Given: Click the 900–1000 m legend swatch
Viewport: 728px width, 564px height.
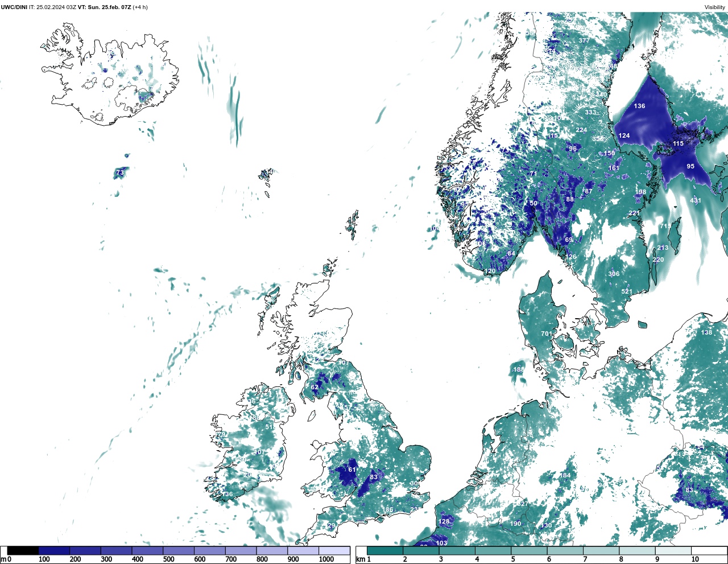Looking at the screenshot, I should coord(303,551).
